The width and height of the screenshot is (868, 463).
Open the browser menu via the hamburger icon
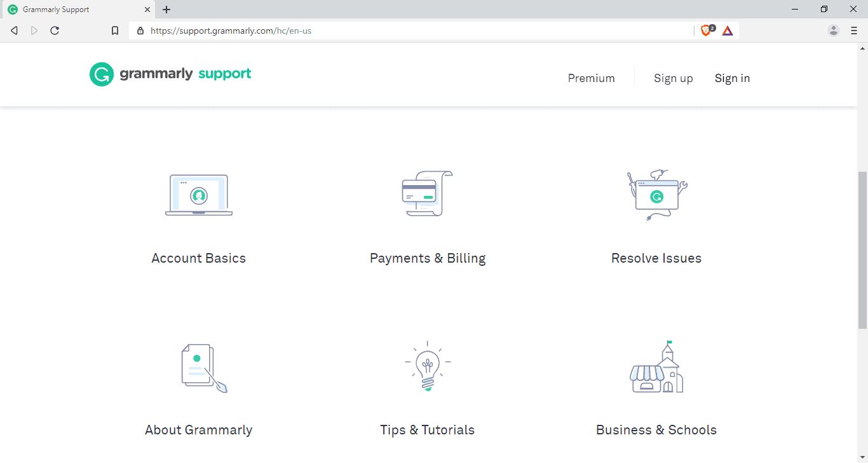tap(853, 30)
